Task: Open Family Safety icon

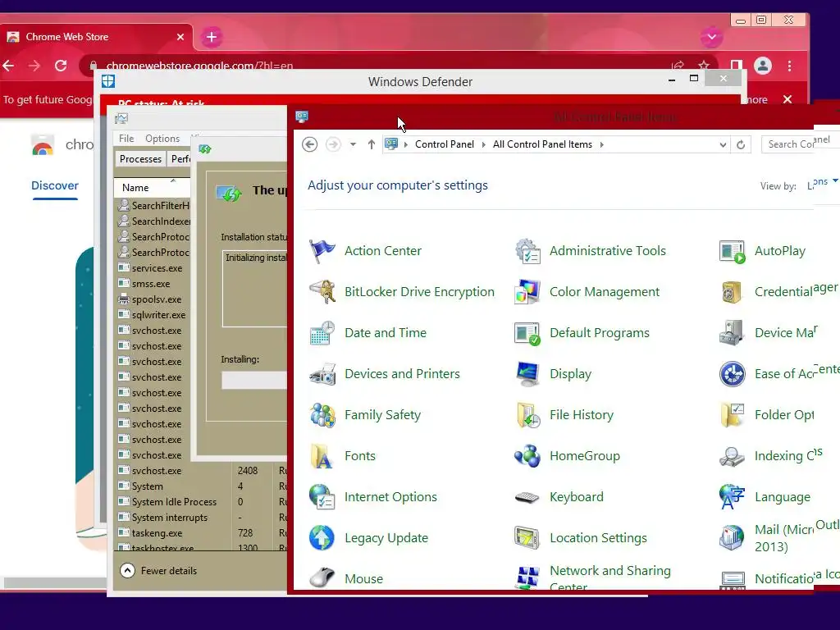Action: coord(322,415)
